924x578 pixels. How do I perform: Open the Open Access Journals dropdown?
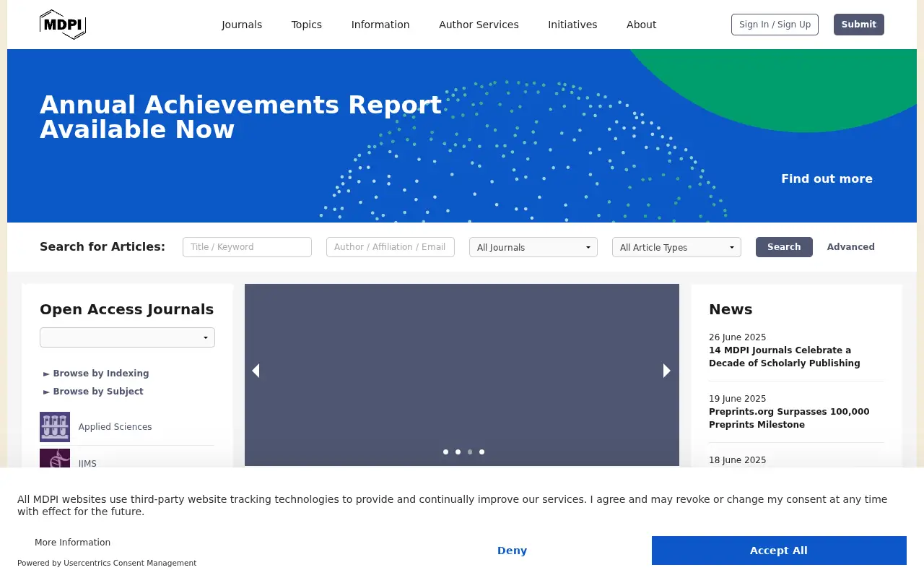pyautogui.click(x=127, y=337)
